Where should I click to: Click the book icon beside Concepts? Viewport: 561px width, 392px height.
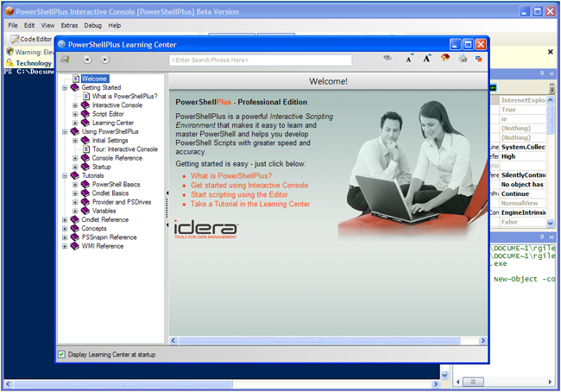(75, 228)
